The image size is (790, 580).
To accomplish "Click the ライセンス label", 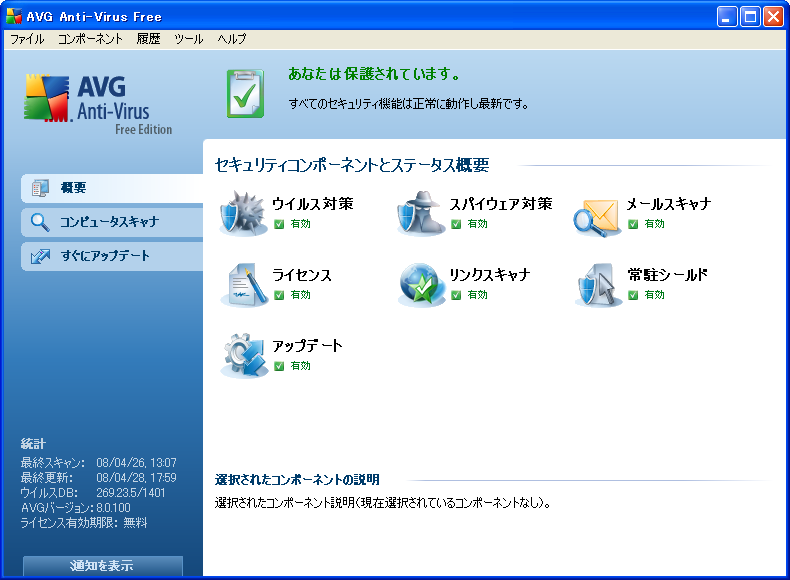I will point(302,275).
